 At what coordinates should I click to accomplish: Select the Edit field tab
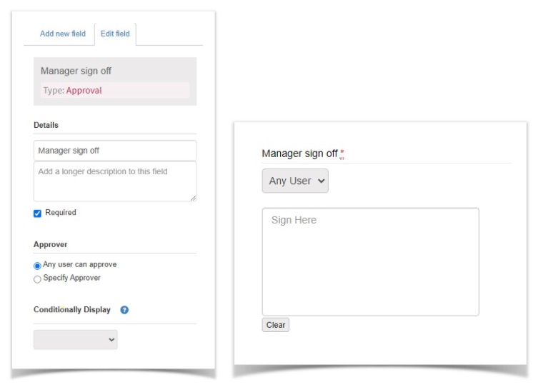pos(115,34)
